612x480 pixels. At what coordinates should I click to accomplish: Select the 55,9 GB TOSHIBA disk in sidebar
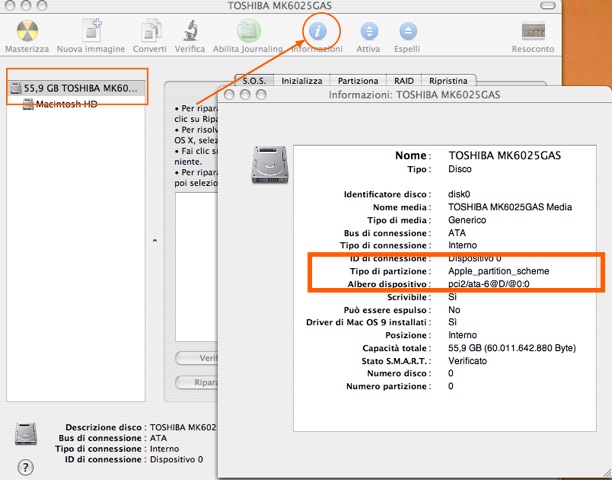coord(76,88)
